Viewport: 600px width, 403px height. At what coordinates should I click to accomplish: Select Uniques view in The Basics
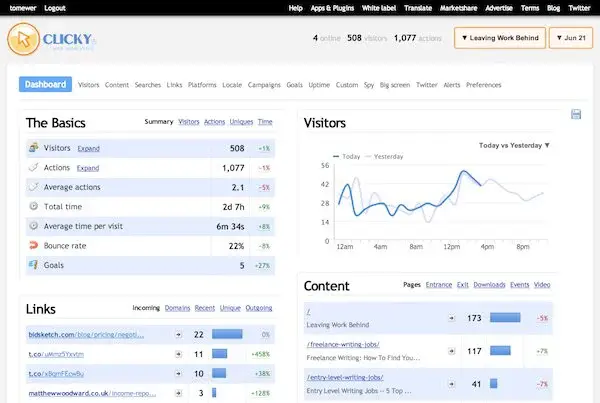(241, 122)
